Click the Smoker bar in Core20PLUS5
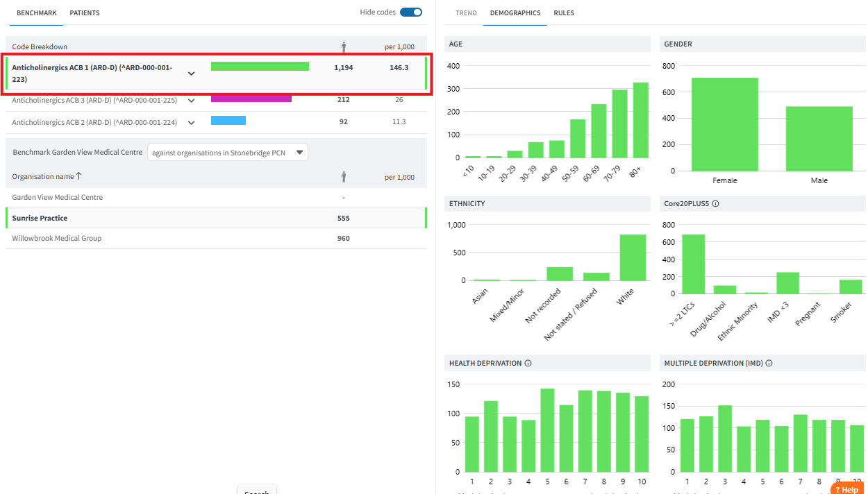 point(851,287)
